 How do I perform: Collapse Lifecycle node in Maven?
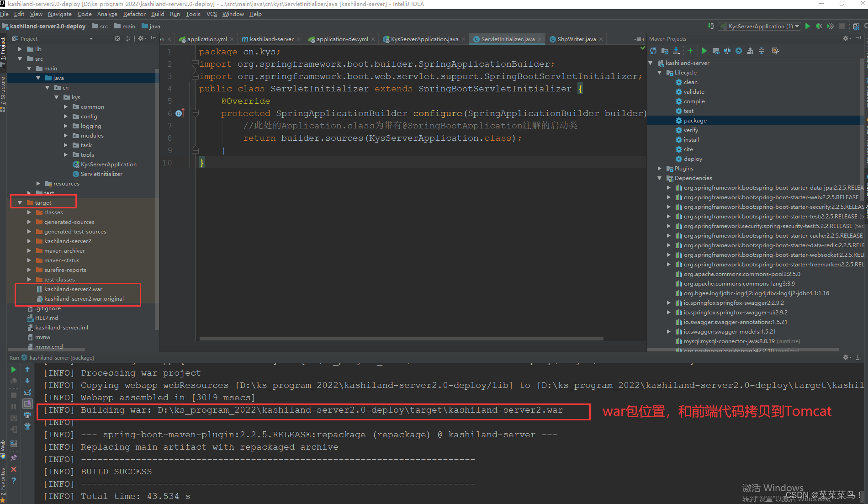[x=660, y=73]
